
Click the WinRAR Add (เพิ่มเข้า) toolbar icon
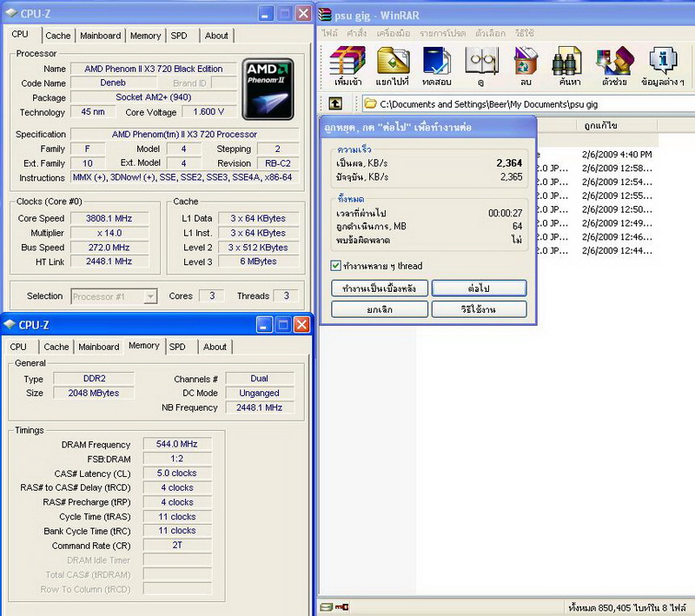[348, 65]
